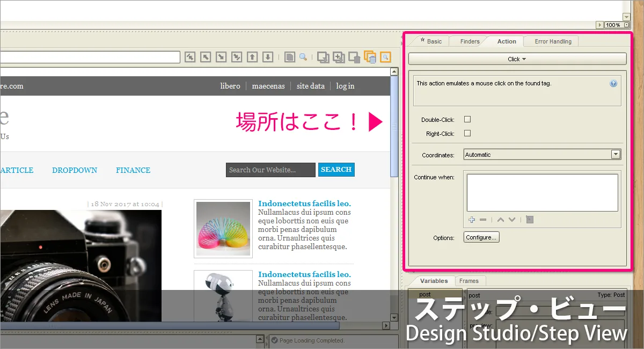Open the 100% zoom dropdown arrow
The height and width of the screenshot is (349, 644).
pos(626,25)
